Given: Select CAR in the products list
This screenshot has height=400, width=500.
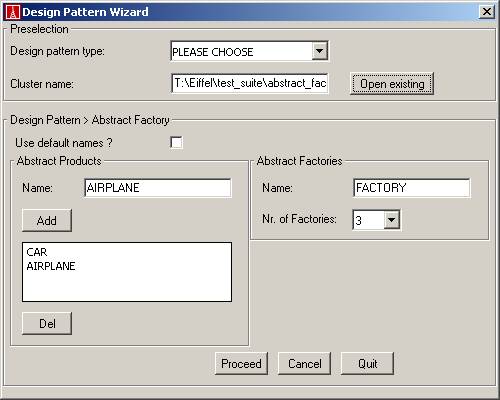Looking at the screenshot, I should 37,252.
